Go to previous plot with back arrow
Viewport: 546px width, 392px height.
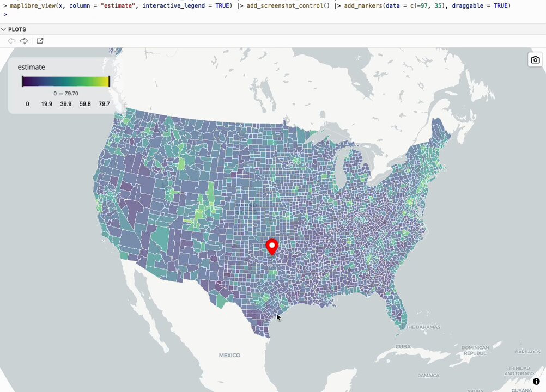11,41
